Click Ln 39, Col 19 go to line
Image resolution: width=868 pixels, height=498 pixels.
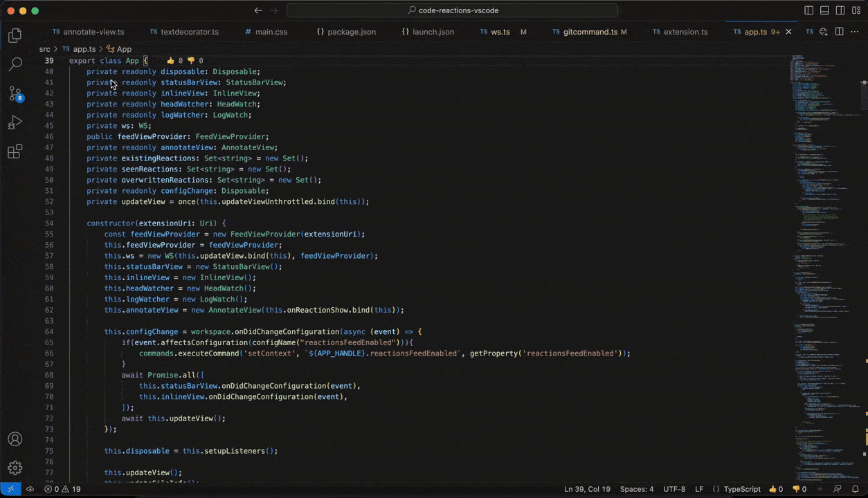[x=587, y=489]
